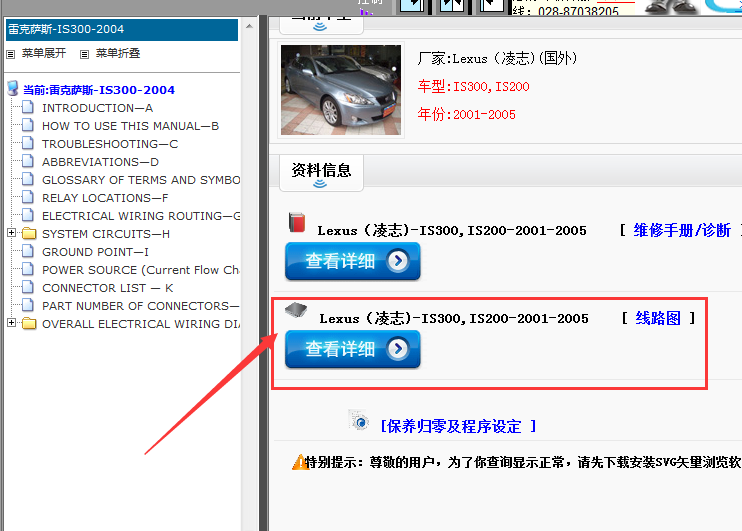742x531 pixels.
Task: Select the SYSTEM CIRCUITS—H label
Action: (106, 234)
